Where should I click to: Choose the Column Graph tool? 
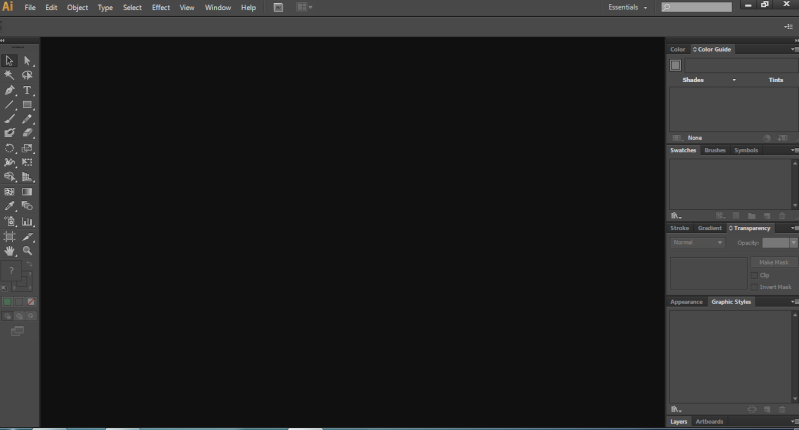pos(27,222)
